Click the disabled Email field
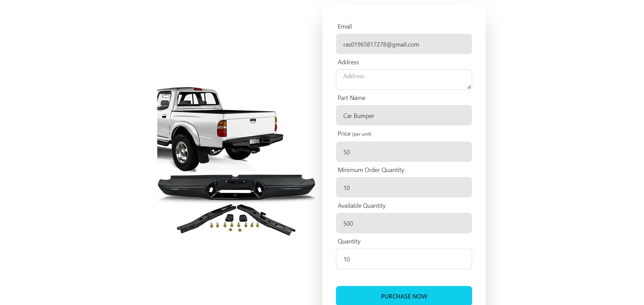Screen dimensions: 644x305 coord(404,44)
